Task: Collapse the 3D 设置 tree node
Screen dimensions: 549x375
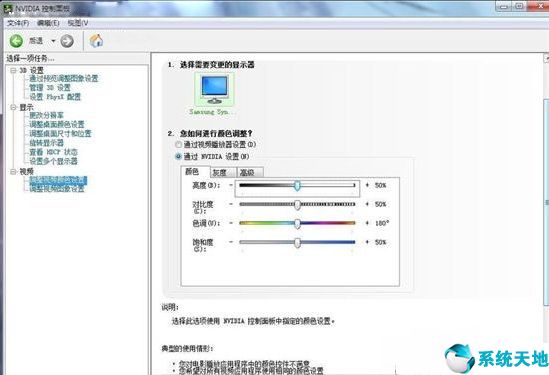Action: click(13, 70)
